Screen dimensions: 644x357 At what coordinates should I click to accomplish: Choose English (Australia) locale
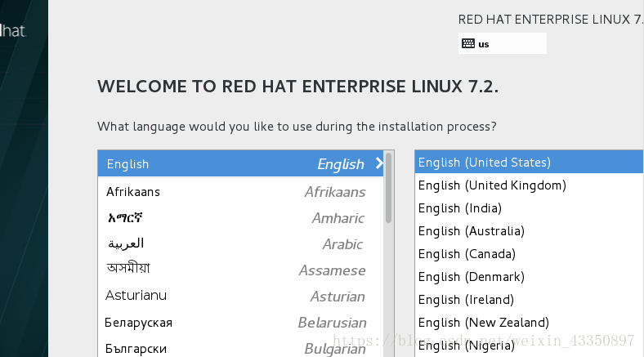tap(529, 231)
